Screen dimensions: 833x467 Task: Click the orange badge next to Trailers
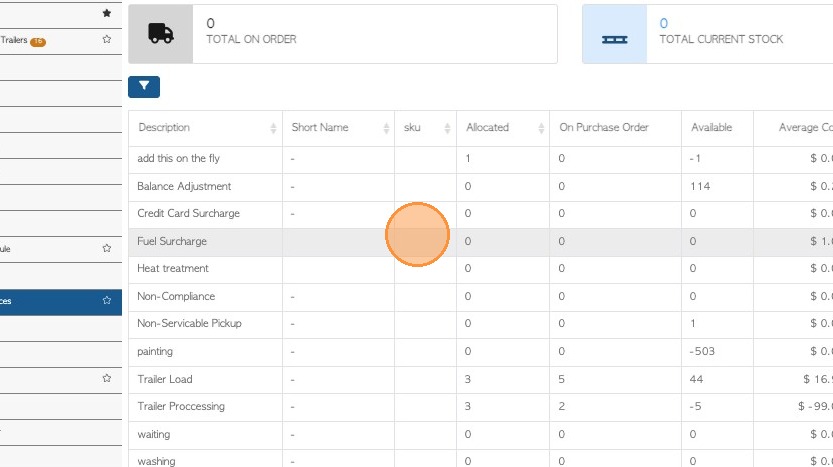click(38, 42)
